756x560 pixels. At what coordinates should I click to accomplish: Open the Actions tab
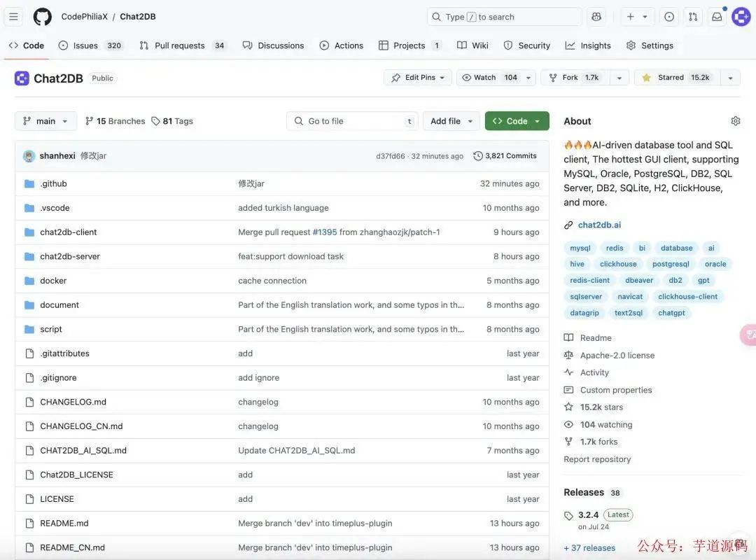[x=342, y=45]
